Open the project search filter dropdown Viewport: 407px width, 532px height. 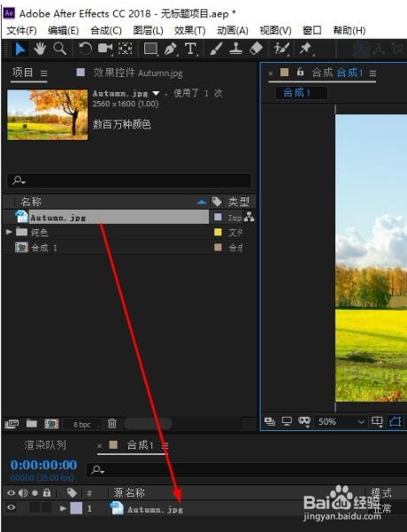click(x=19, y=181)
